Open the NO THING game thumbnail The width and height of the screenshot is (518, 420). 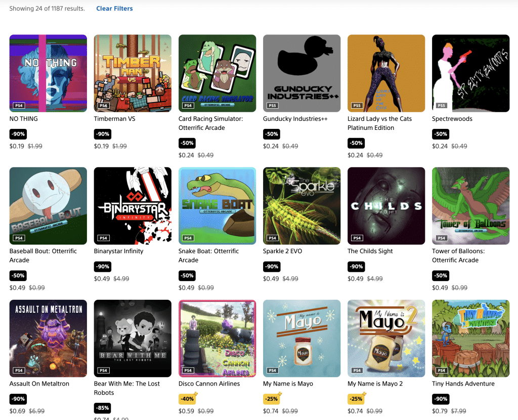tap(48, 73)
